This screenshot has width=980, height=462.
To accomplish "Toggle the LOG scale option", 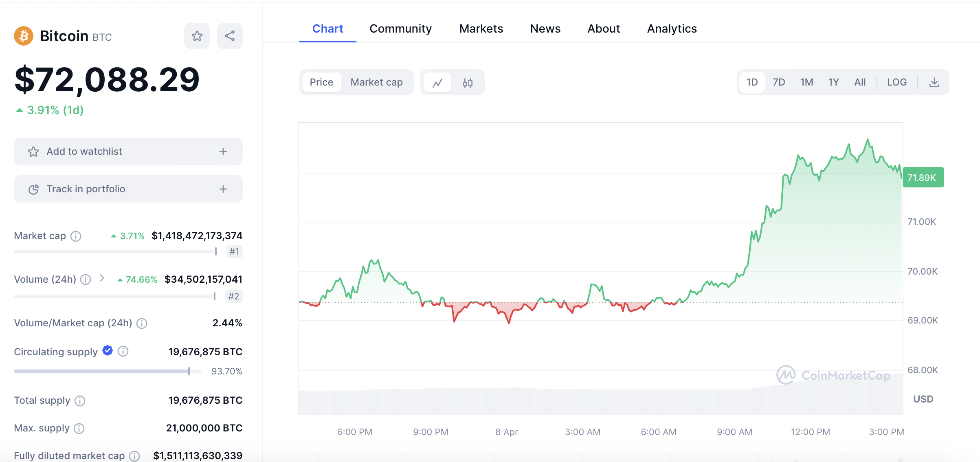I will click(897, 82).
